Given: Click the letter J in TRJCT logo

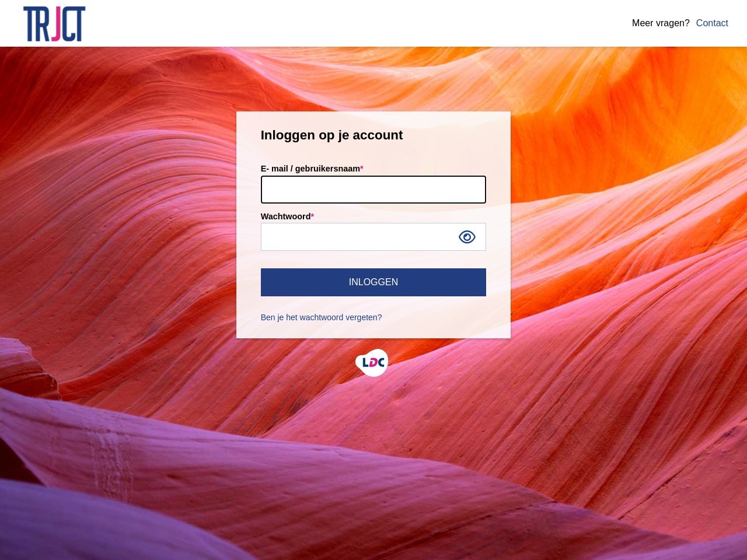Looking at the screenshot, I should coord(56,25).
